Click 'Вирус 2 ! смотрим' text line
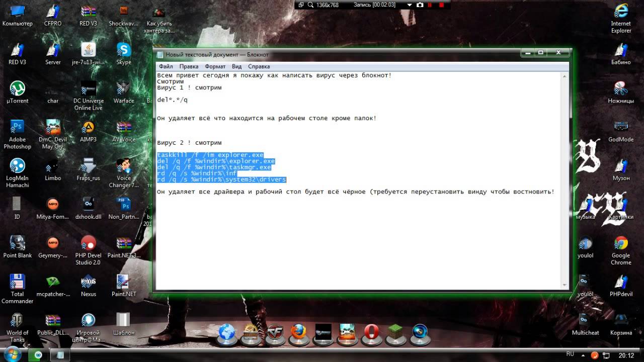 [189, 143]
